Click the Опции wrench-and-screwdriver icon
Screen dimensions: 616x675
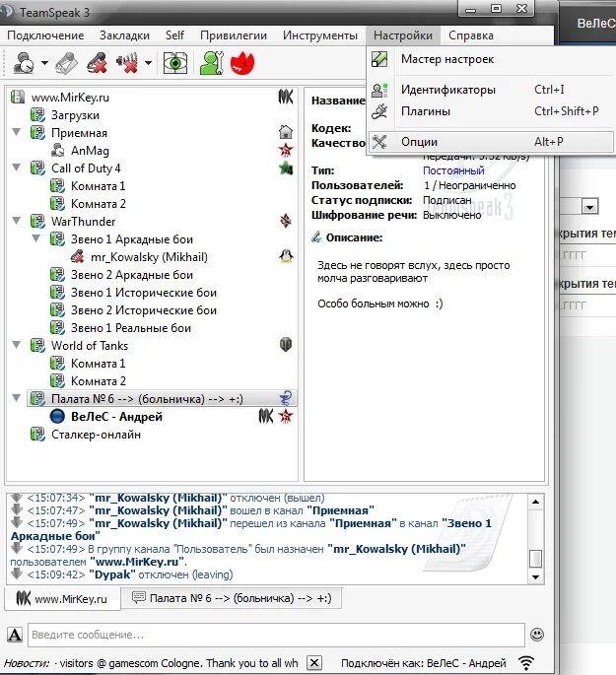click(379, 142)
